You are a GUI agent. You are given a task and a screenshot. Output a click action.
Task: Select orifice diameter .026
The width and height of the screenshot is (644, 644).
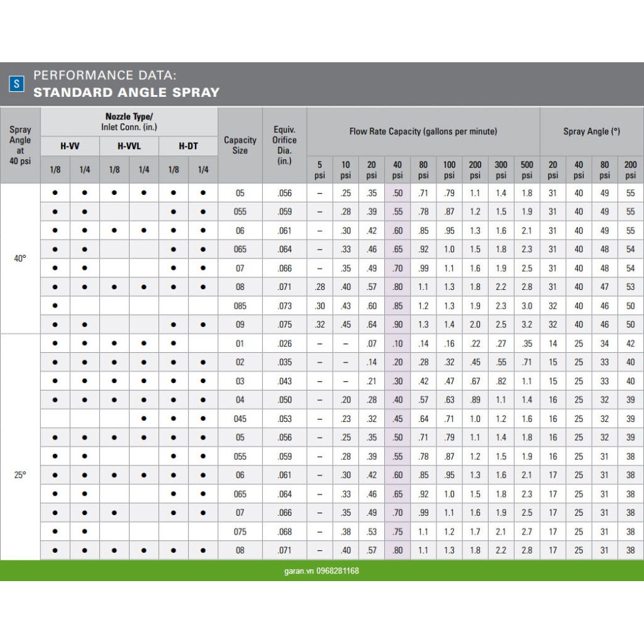coord(284,343)
